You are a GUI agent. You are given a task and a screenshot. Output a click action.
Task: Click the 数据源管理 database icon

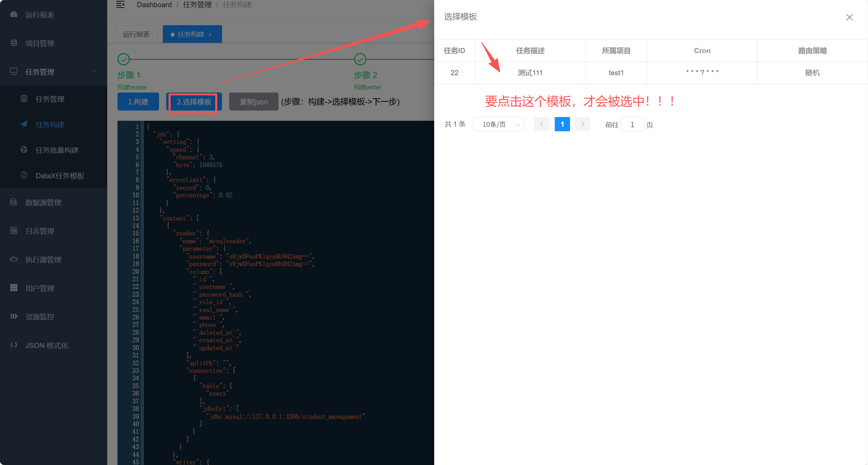point(14,202)
